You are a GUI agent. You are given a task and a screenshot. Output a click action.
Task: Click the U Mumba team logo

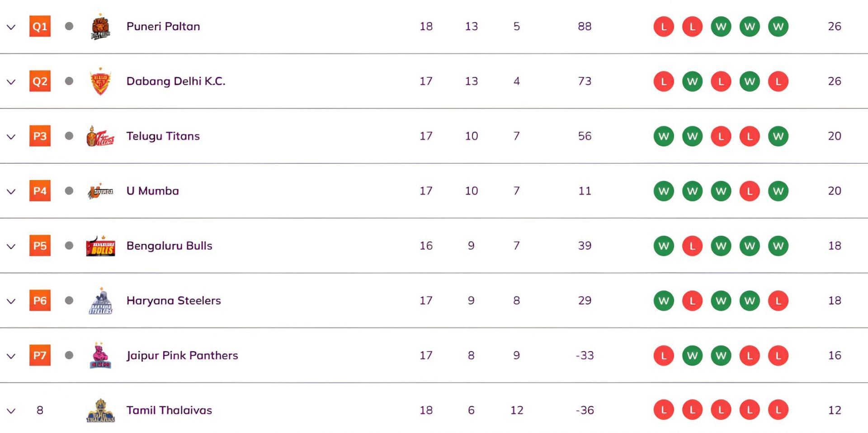click(x=100, y=191)
